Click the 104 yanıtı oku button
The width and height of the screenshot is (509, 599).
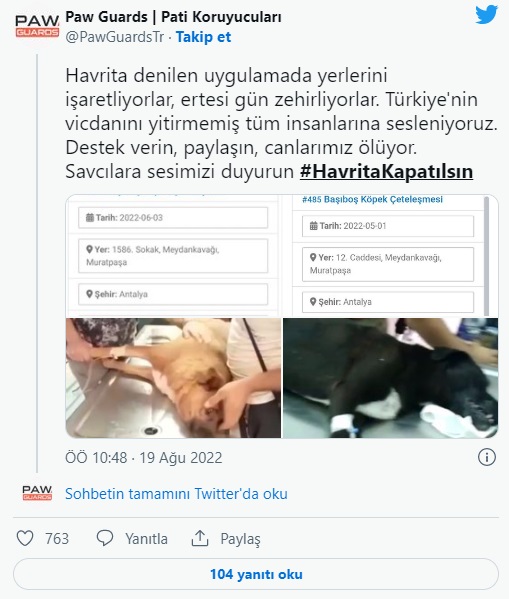tap(256, 574)
